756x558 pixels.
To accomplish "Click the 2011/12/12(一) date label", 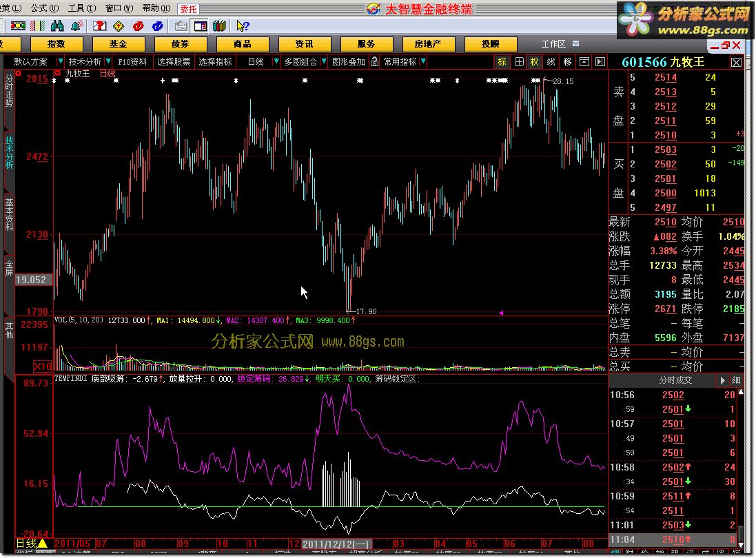I will tap(336, 544).
